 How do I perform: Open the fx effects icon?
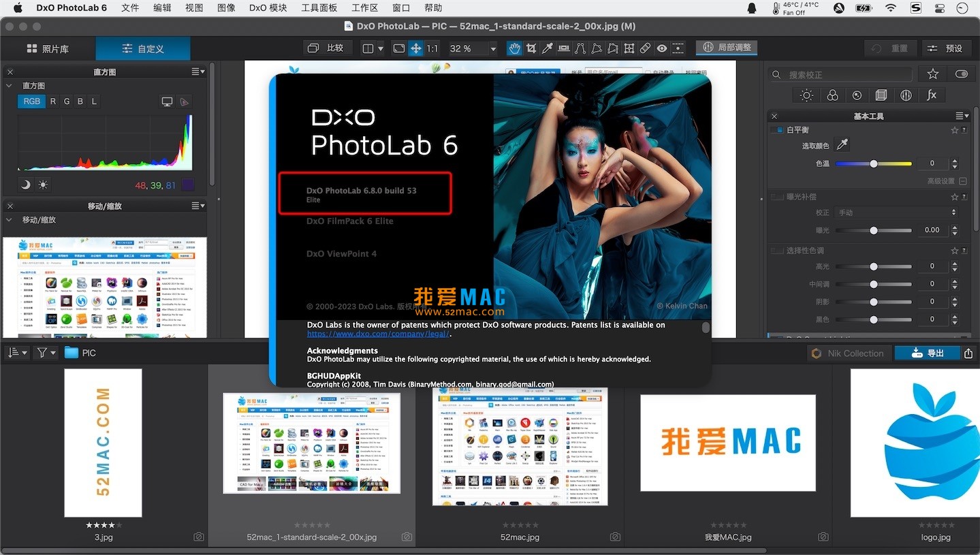click(932, 95)
